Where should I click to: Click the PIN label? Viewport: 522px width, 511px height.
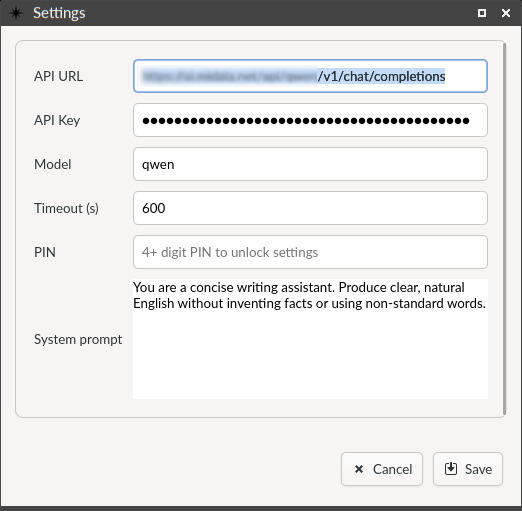pyautogui.click(x=45, y=252)
